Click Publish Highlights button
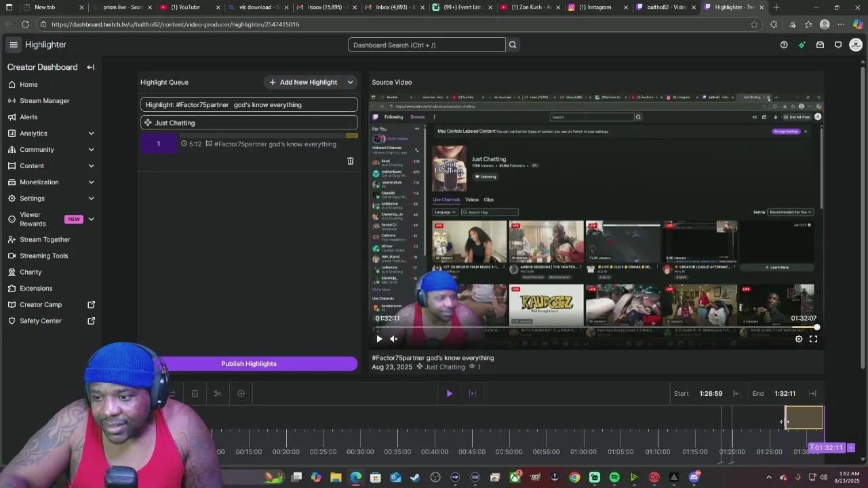868x488 pixels. click(x=249, y=364)
